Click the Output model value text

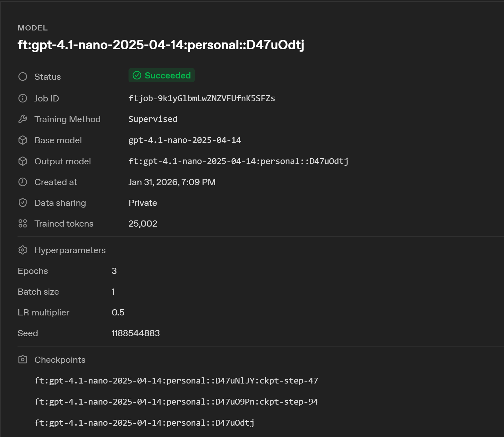click(x=239, y=161)
